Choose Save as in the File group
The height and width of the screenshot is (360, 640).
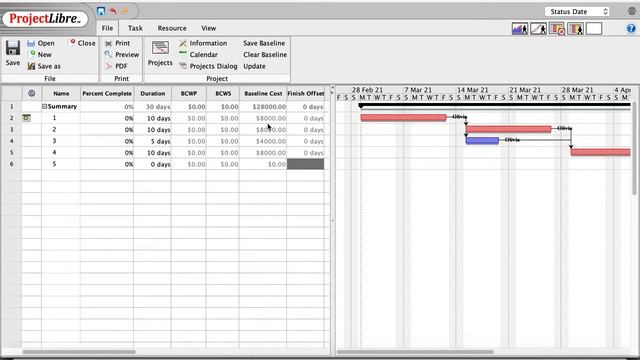tap(44, 66)
